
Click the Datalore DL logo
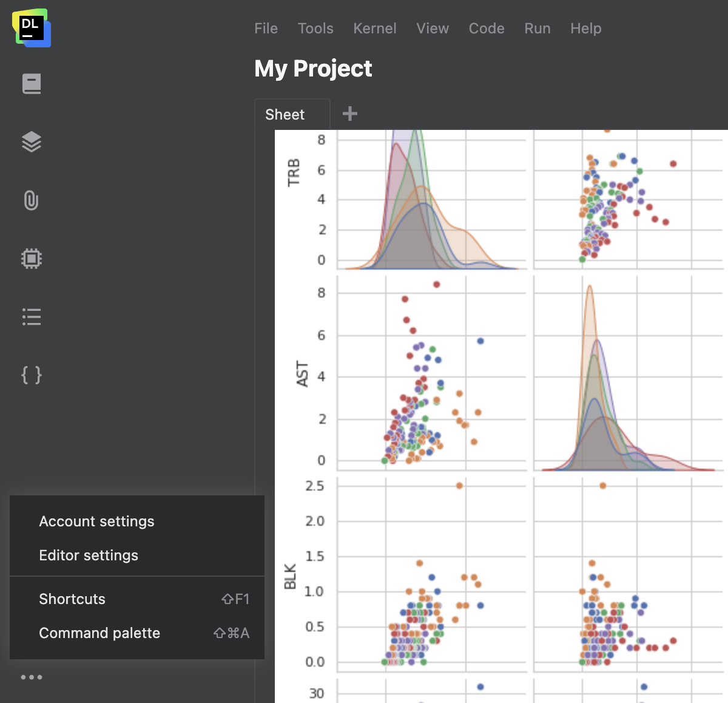click(32, 27)
